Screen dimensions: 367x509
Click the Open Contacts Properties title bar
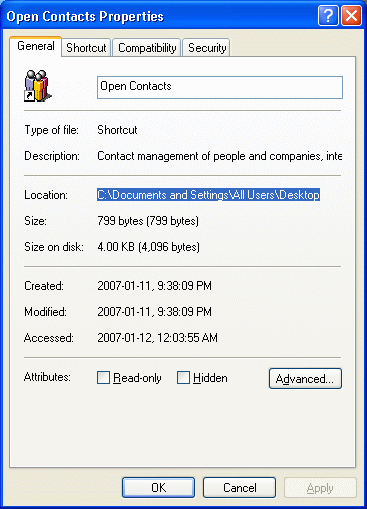pos(160,16)
